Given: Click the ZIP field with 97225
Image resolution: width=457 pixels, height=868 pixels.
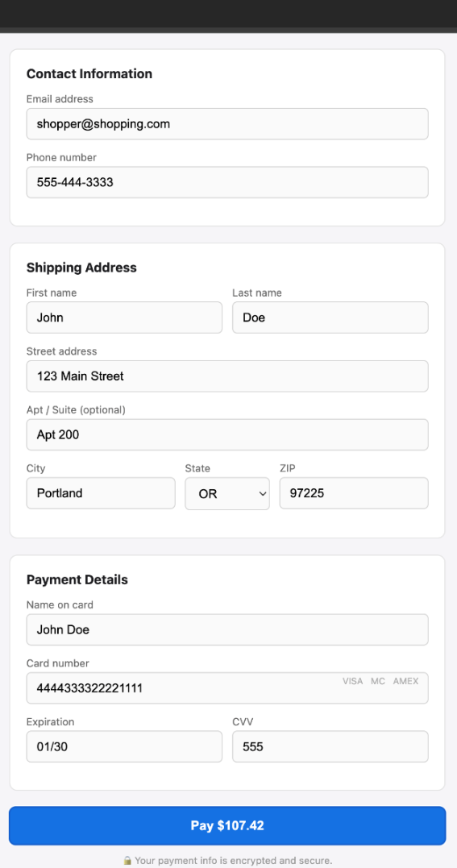Looking at the screenshot, I should pyautogui.click(x=354, y=493).
